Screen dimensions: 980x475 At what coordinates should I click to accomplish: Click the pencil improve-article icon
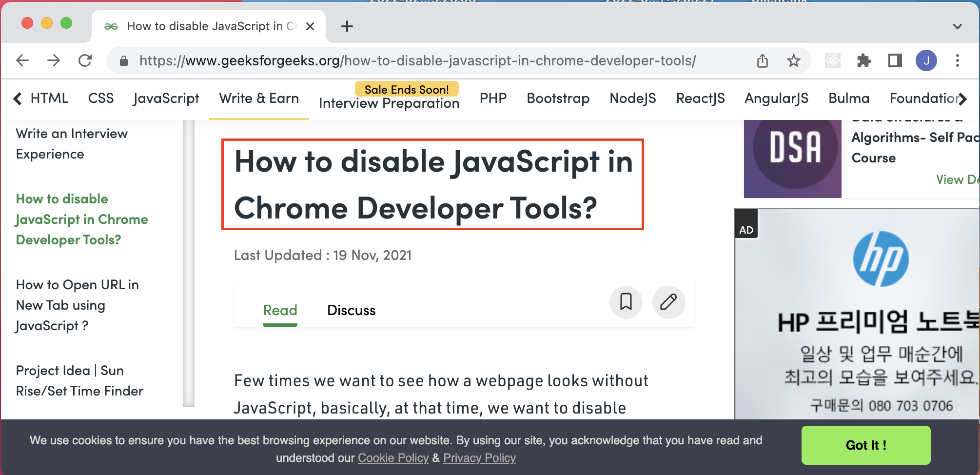pyautogui.click(x=669, y=302)
